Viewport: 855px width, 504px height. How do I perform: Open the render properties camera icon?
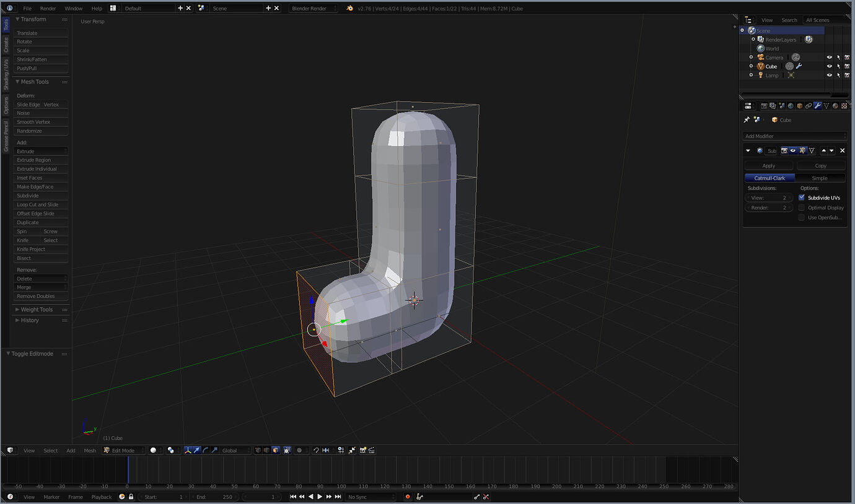pyautogui.click(x=764, y=106)
